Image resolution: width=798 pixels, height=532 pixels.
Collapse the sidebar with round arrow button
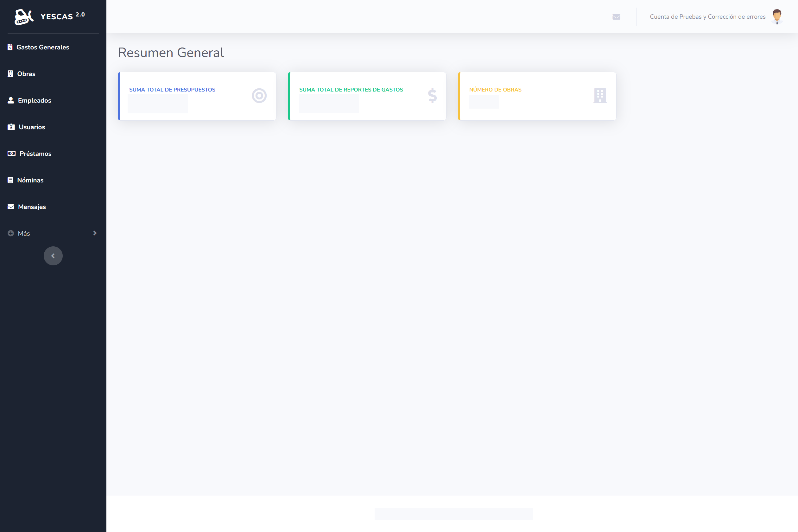(53, 256)
